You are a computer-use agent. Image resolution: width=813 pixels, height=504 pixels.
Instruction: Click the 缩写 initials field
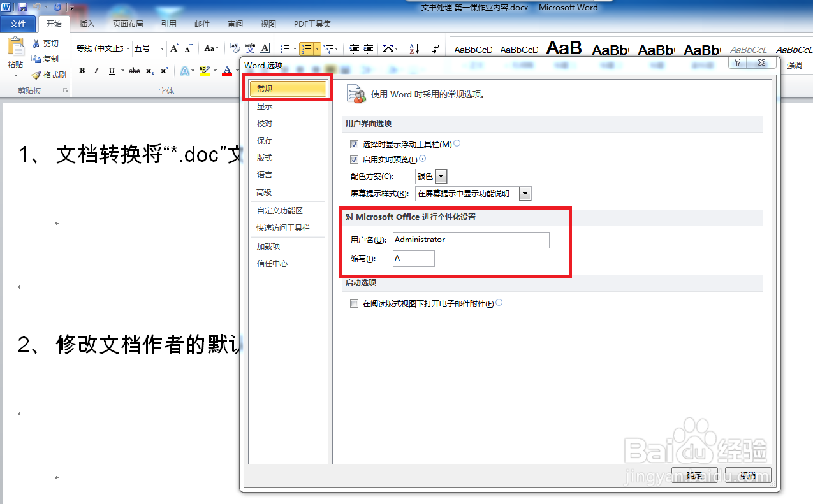(414, 259)
